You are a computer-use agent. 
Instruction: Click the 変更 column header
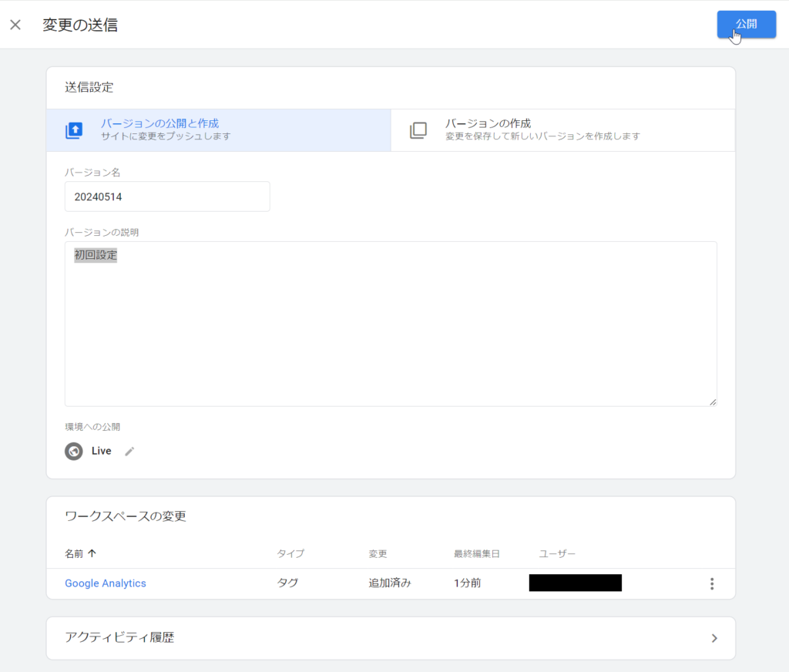pos(378,553)
